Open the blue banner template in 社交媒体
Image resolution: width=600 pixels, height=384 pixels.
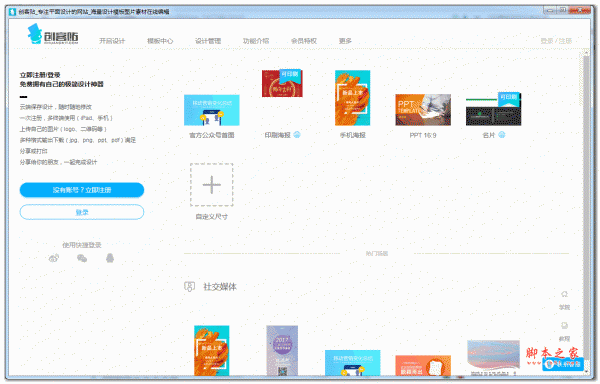[352, 363]
